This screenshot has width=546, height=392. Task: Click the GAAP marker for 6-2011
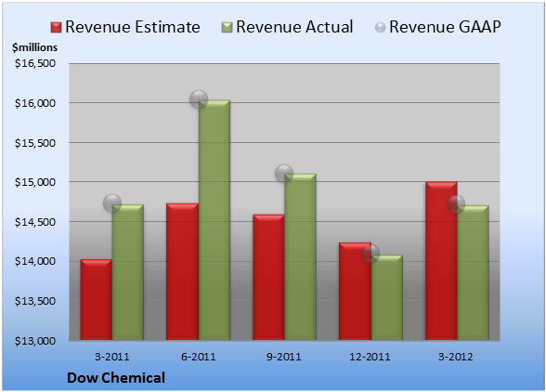199,99
